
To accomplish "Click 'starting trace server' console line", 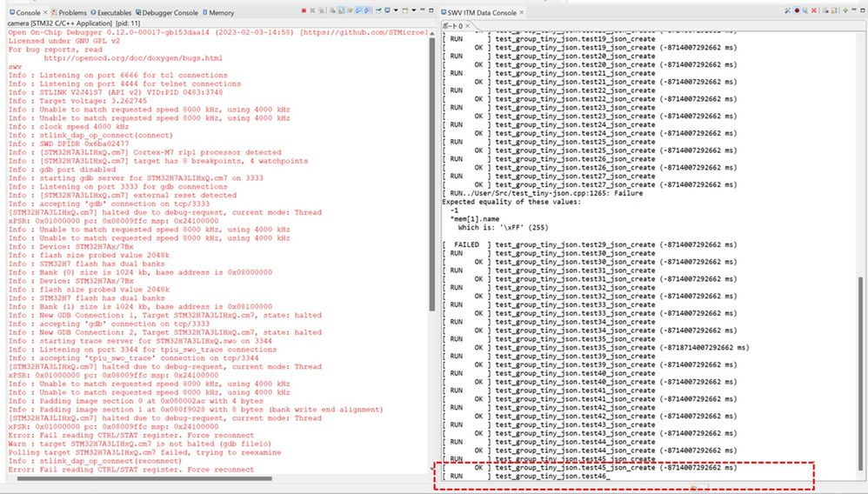I will 140,341.
